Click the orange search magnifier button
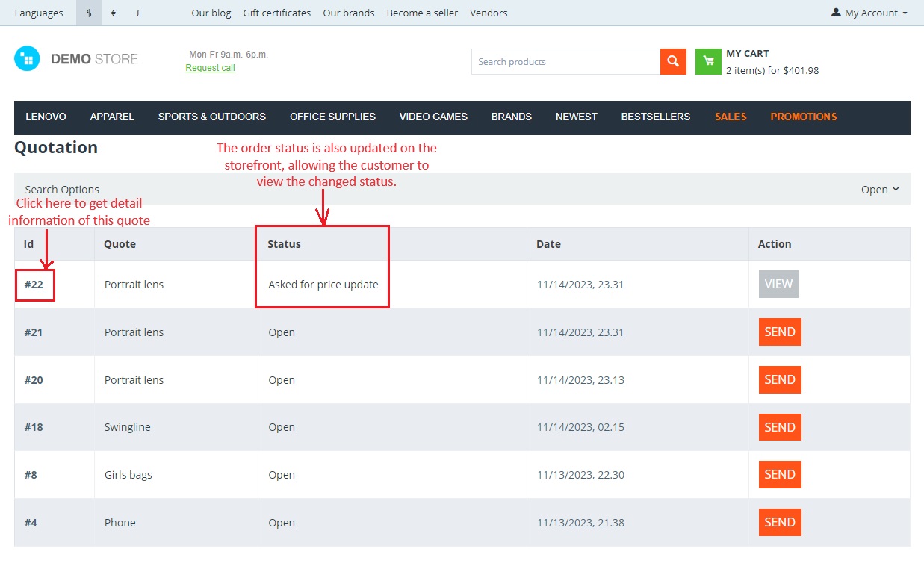 click(673, 62)
